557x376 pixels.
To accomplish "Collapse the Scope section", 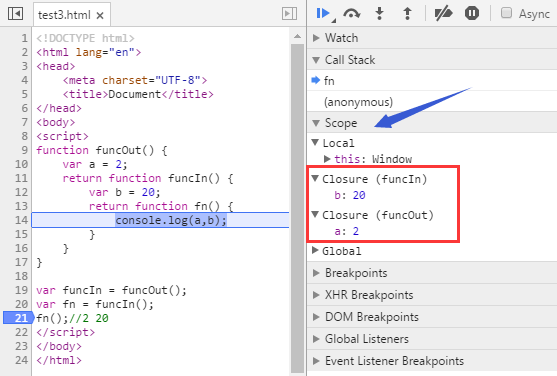I will coord(316,123).
